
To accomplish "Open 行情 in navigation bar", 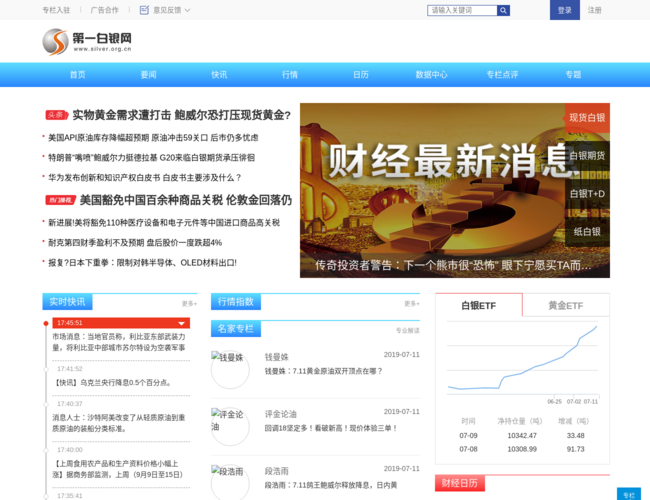I will coord(290,75).
